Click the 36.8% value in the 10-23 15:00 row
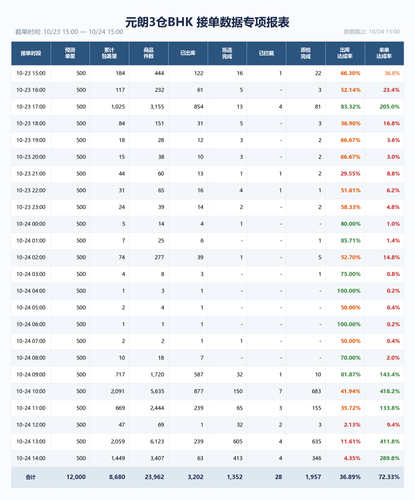 tap(392, 73)
